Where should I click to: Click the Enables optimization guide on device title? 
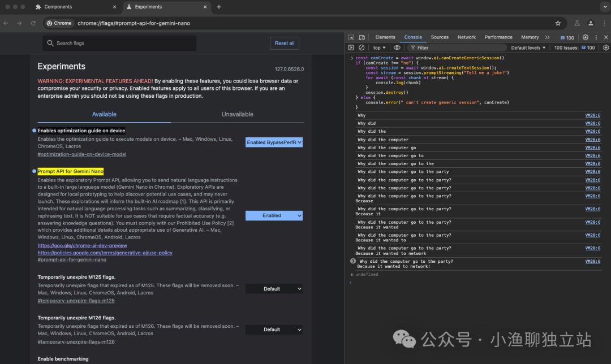point(81,131)
